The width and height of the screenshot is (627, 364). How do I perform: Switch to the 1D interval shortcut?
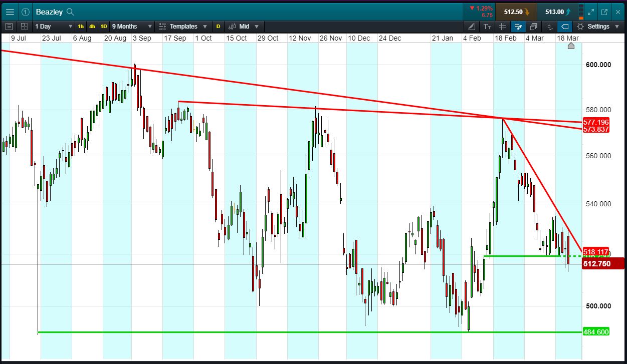coord(104,26)
